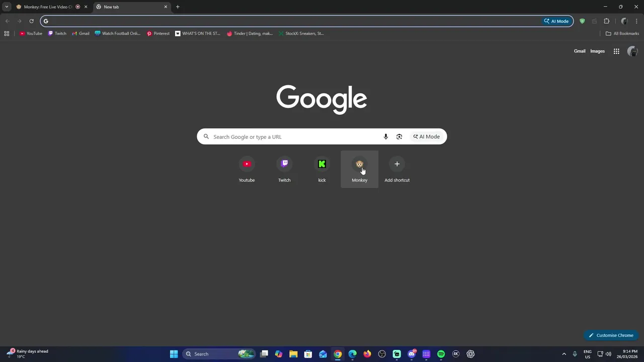The height and width of the screenshot is (362, 644).
Task: Open the Chrome three-dot menu
Action: point(636,21)
